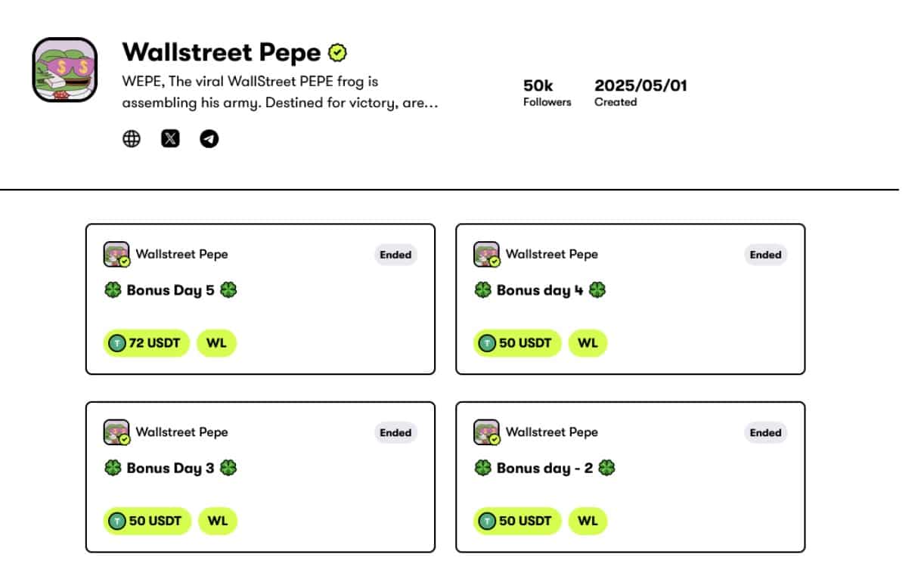
Task: Click the small avatar in Bonus Day 5 card
Action: click(x=116, y=254)
